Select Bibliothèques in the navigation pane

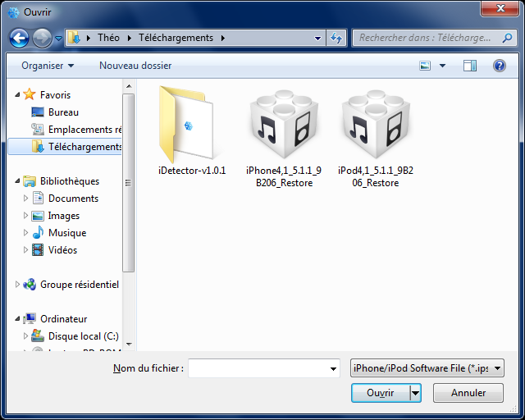(x=70, y=181)
